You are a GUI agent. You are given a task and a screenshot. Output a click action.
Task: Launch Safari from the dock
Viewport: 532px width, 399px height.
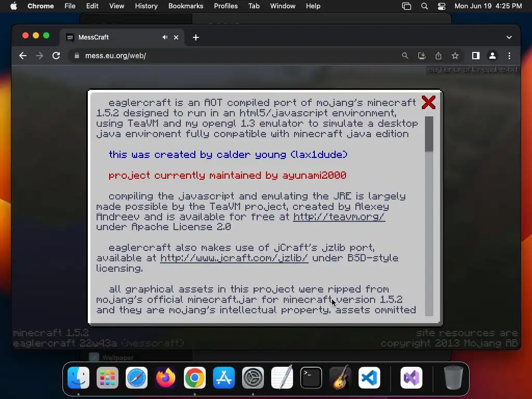tap(137, 378)
